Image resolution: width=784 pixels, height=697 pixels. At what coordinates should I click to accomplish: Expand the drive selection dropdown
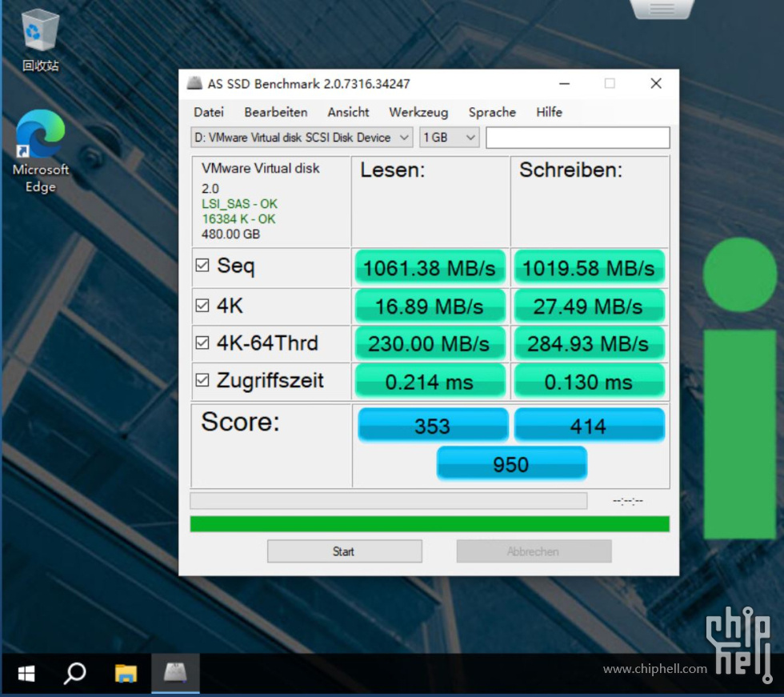pos(302,138)
